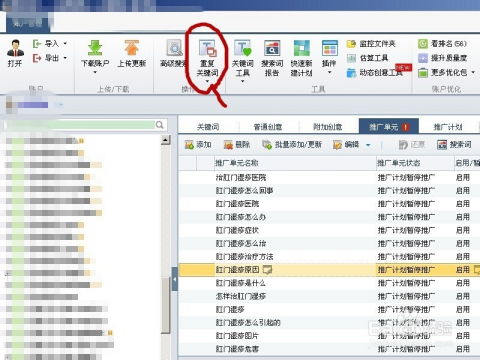The width and height of the screenshot is (480, 360).
Task: Select the row 肛门湿疹怎么治
Action: pos(329,243)
